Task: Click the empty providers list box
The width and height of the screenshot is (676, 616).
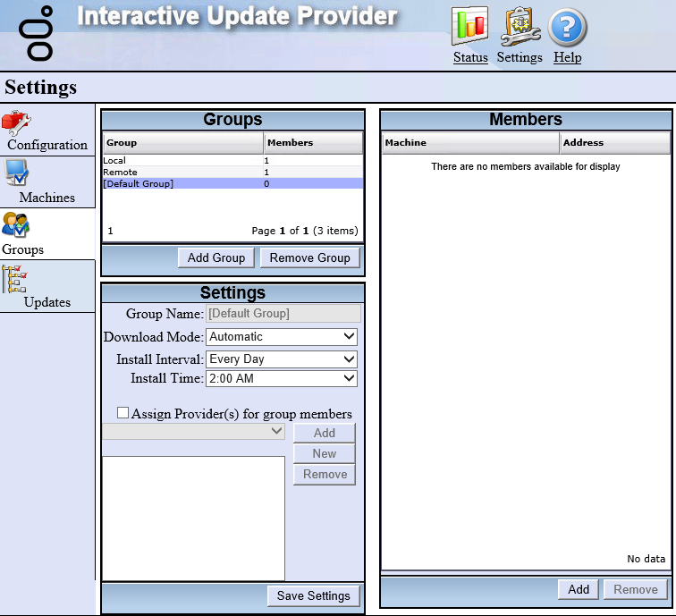Action: (193, 519)
